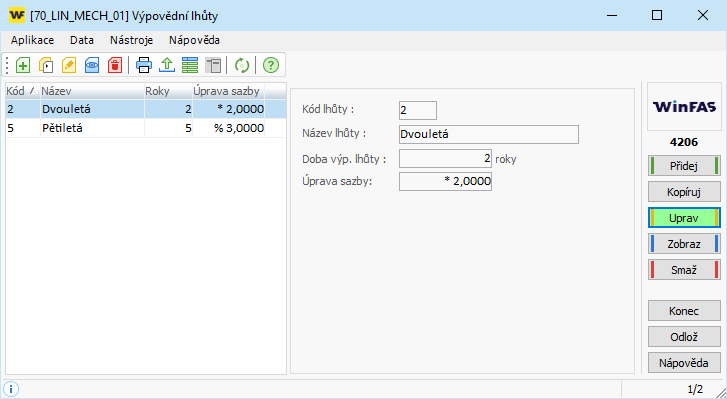This screenshot has width=727, height=399.
Task: Click the Zobraz button
Action: 684,244
